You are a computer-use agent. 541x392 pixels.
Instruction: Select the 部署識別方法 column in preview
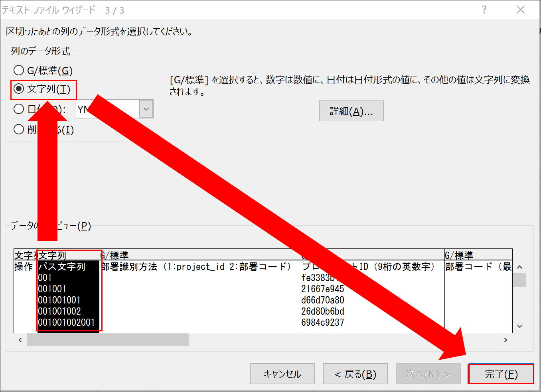pos(199,295)
